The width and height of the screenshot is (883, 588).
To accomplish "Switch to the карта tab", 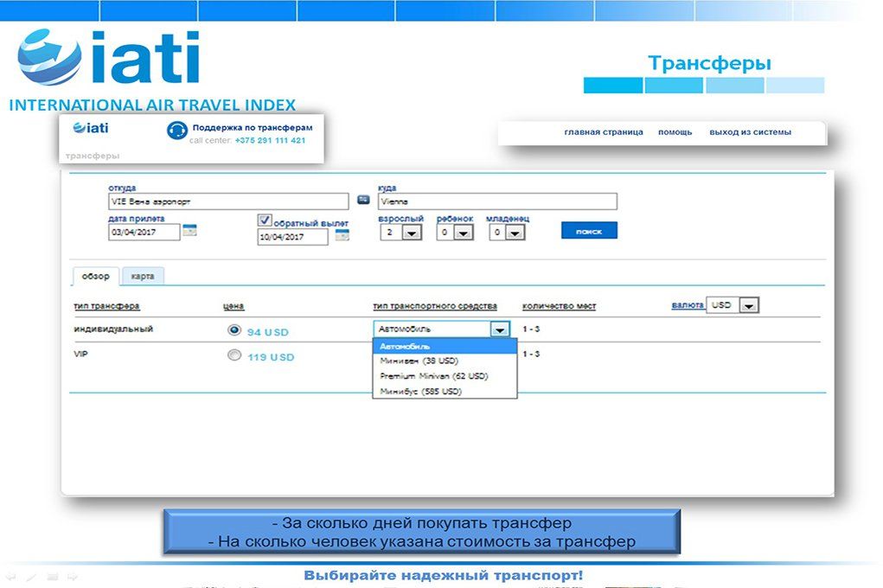I will tap(143, 276).
